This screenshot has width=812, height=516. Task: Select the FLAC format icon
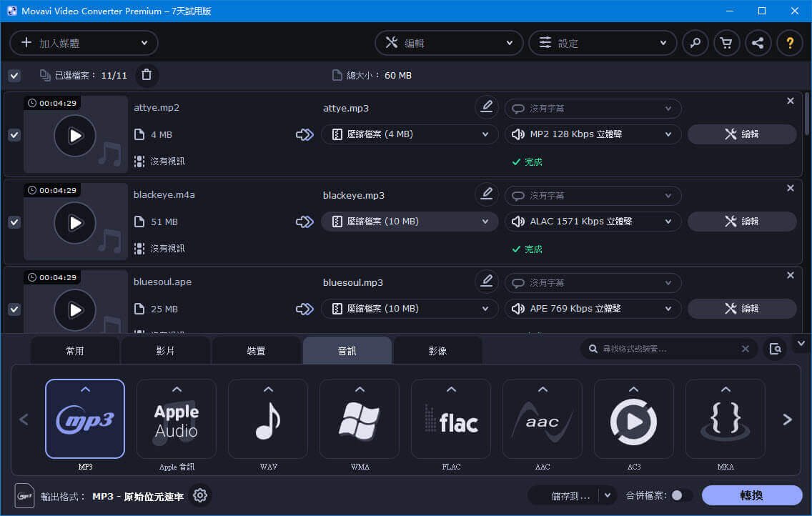[451, 419]
